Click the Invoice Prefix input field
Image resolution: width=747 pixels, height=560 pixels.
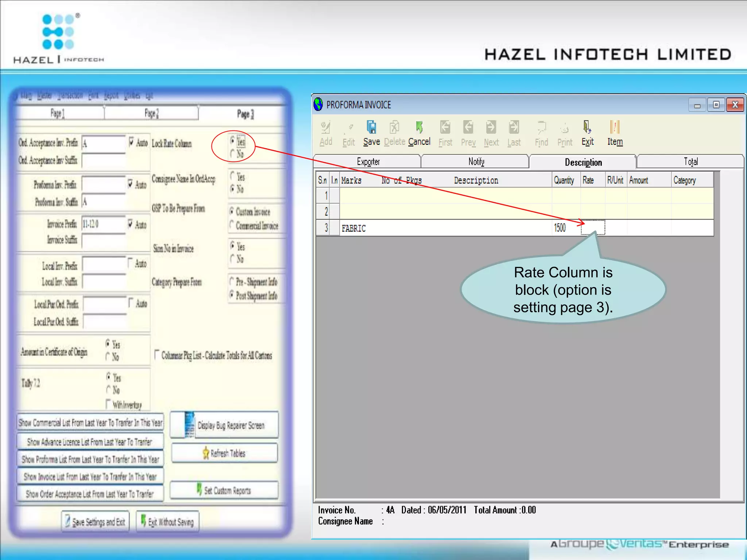[x=104, y=224]
